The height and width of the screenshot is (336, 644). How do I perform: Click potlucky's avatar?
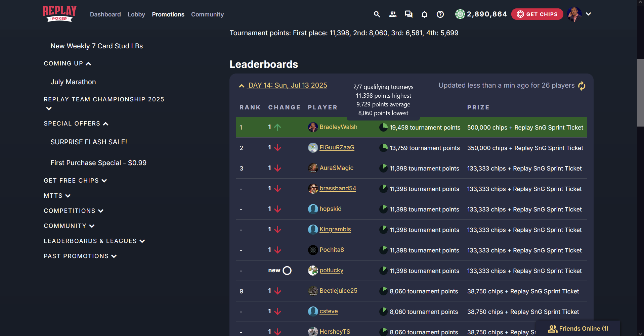(x=313, y=271)
